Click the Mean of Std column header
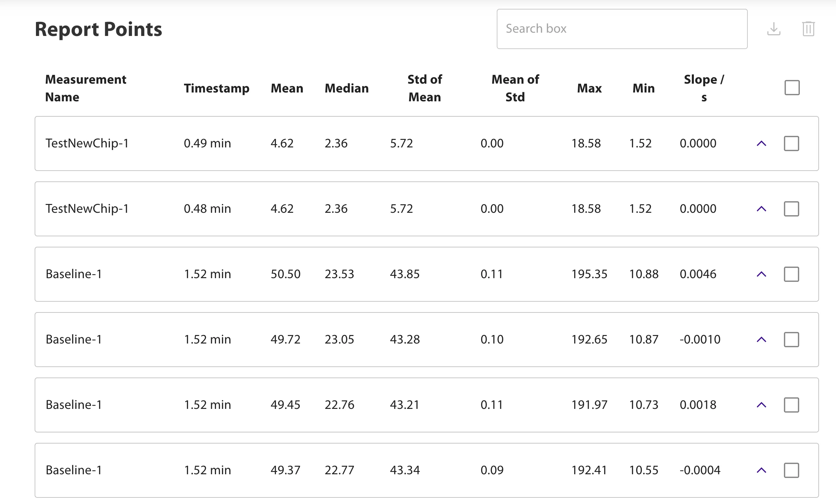 (x=515, y=88)
